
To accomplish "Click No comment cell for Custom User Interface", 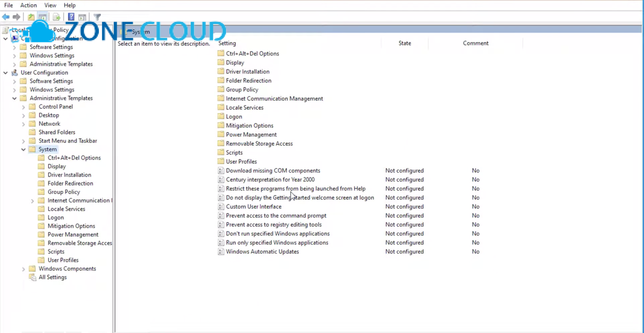I will tap(475, 207).
